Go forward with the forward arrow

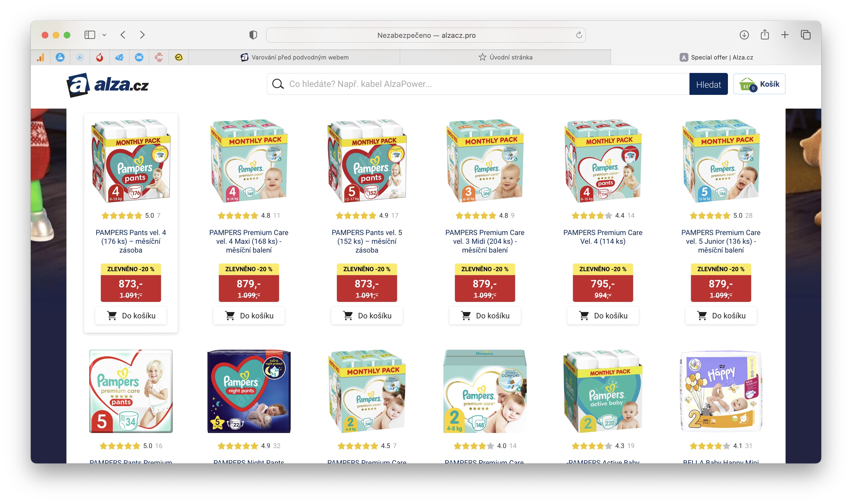142,35
